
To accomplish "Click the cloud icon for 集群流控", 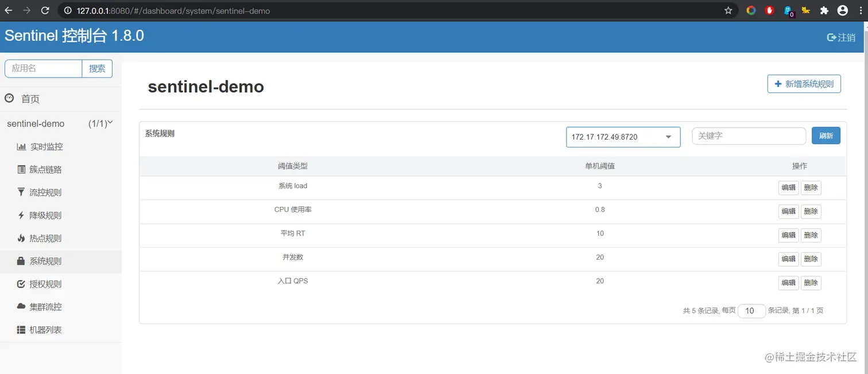I will coord(21,307).
